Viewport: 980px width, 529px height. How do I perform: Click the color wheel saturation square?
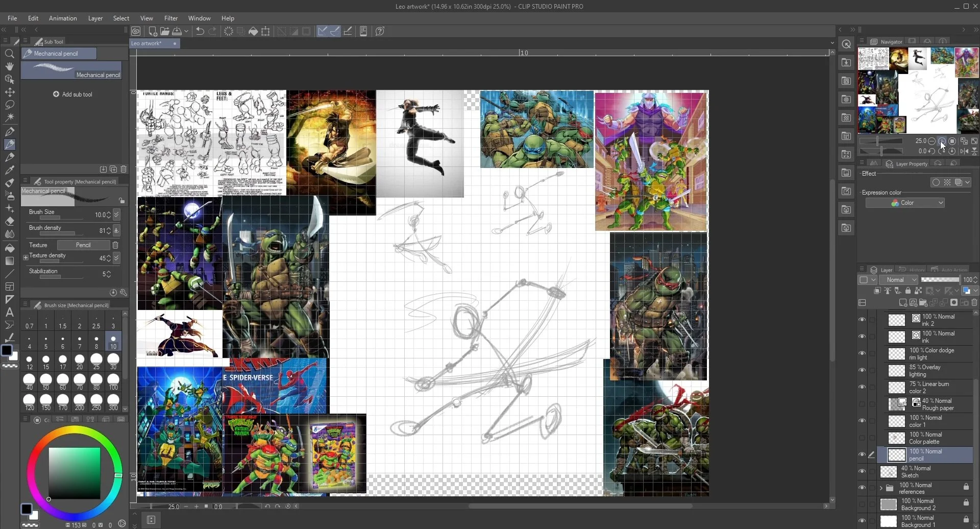point(75,473)
